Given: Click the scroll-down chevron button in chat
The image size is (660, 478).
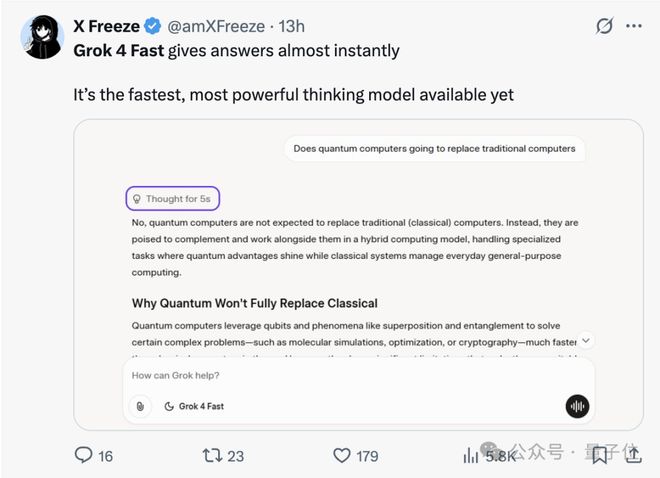Looking at the screenshot, I should coord(586,341).
